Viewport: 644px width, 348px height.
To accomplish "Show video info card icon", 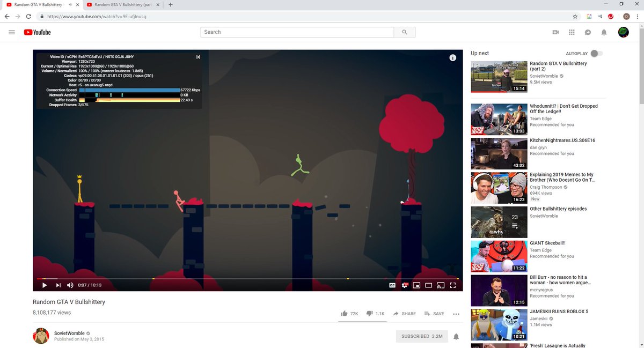I will click(452, 57).
